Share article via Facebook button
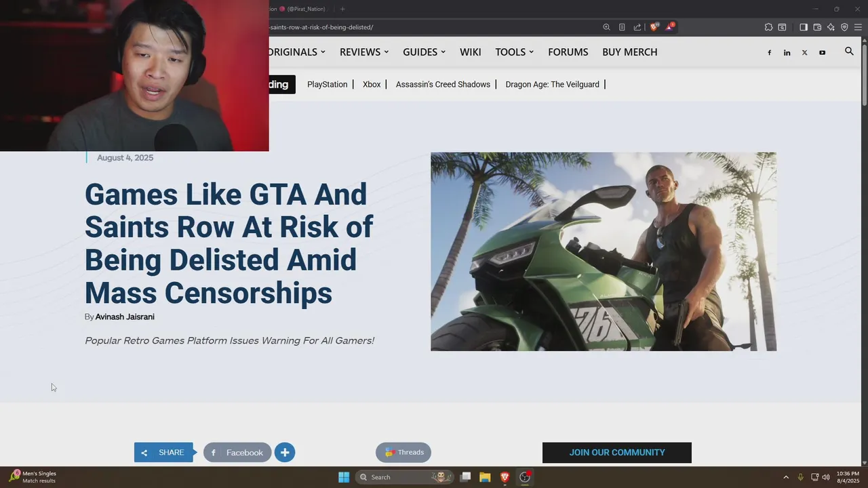This screenshot has height=488, width=868. tap(237, 452)
